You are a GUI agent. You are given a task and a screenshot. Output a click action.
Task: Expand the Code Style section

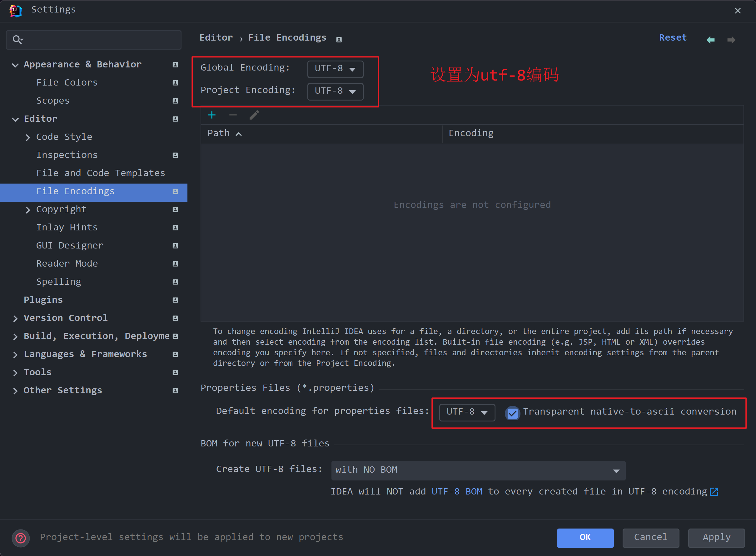pyautogui.click(x=28, y=137)
